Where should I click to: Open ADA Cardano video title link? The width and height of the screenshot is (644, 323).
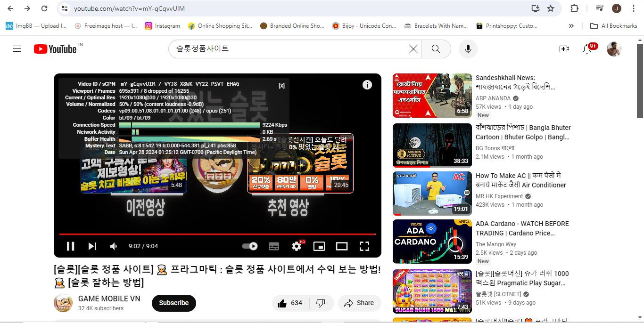(x=522, y=228)
